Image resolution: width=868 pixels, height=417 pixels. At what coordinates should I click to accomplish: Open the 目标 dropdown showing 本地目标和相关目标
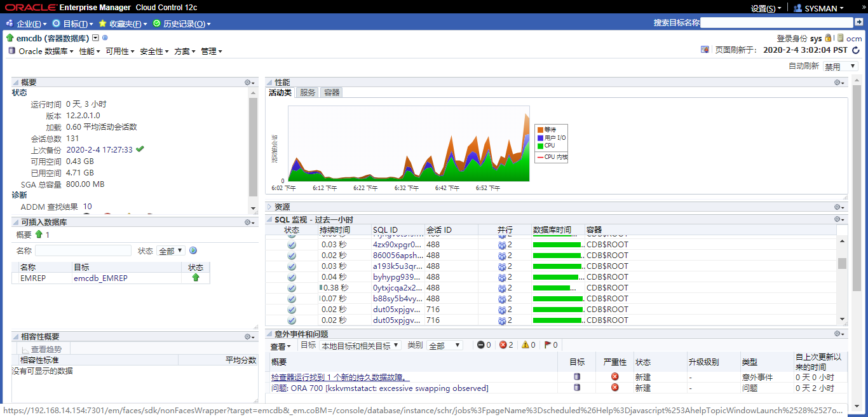[360, 346]
